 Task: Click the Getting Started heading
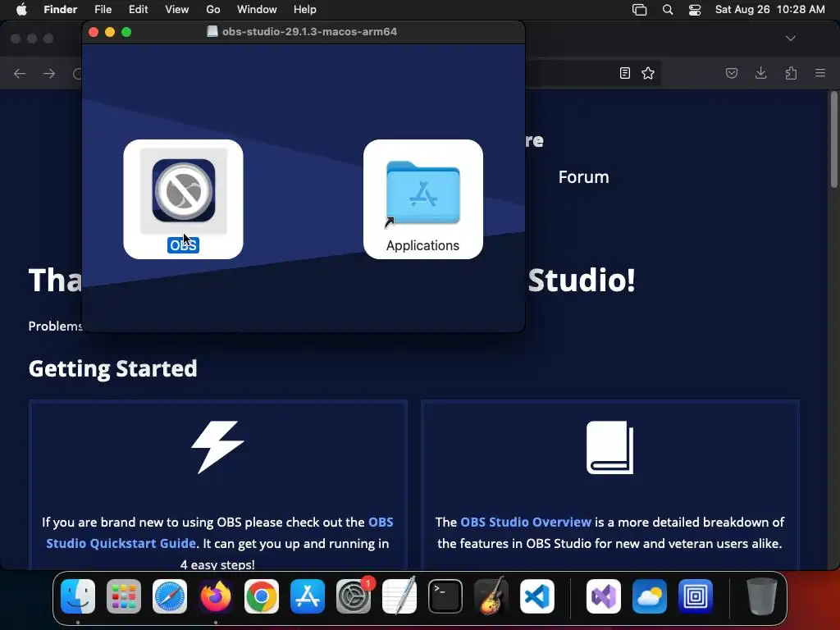(x=113, y=368)
